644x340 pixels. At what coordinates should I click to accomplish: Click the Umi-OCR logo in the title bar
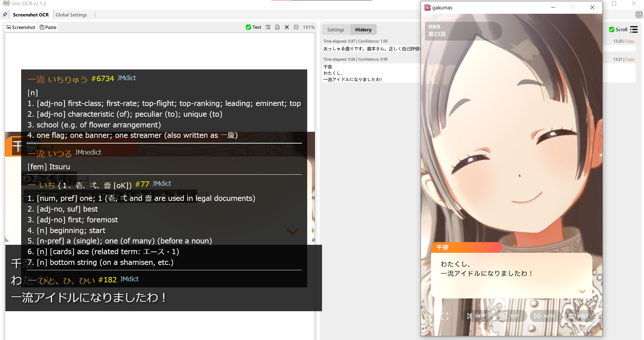point(6,3)
